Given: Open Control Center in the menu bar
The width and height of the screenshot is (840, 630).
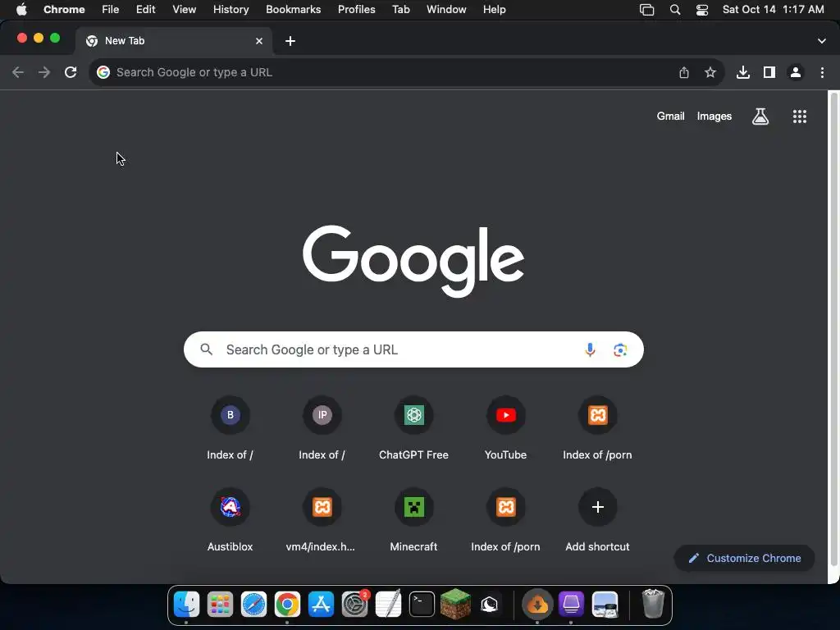Looking at the screenshot, I should (702, 10).
